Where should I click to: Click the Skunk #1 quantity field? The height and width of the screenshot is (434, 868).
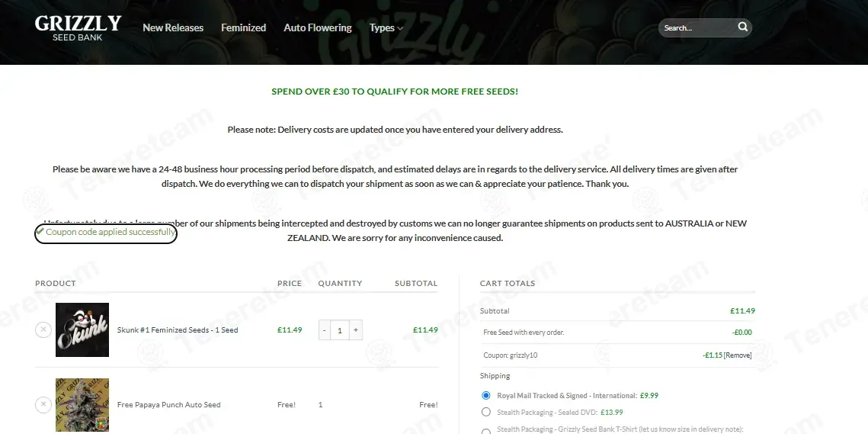340,330
